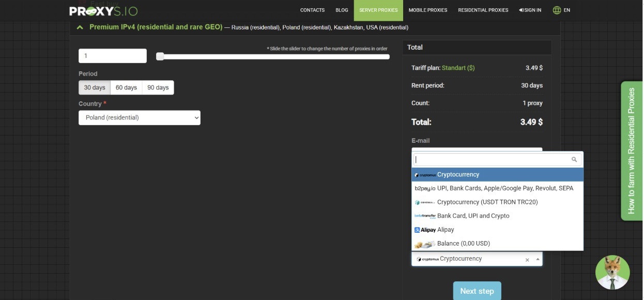Image resolution: width=644 pixels, height=300 pixels.
Task: Choose Bank Card, UPI and Crypto option
Action: 497,216
